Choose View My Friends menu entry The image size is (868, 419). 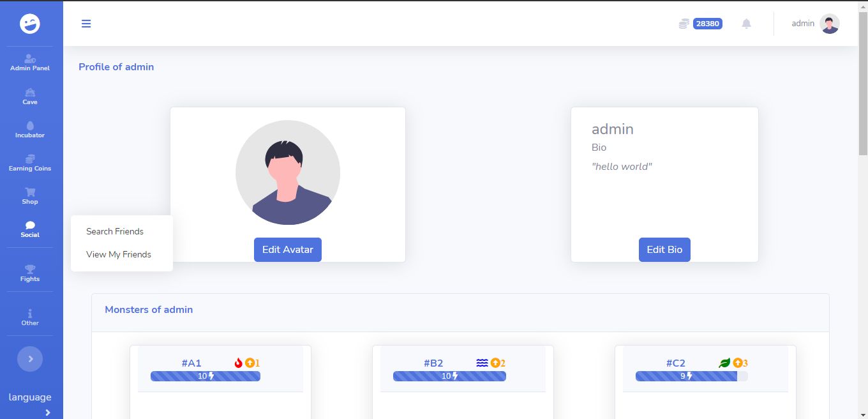pyautogui.click(x=119, y=254)
